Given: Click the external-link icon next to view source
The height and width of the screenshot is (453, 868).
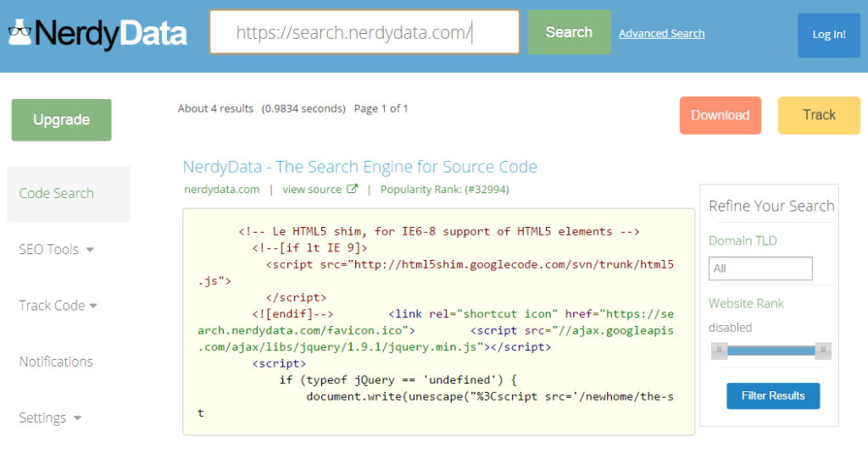Looking at the screenshot, I should (x=352, y=189).
